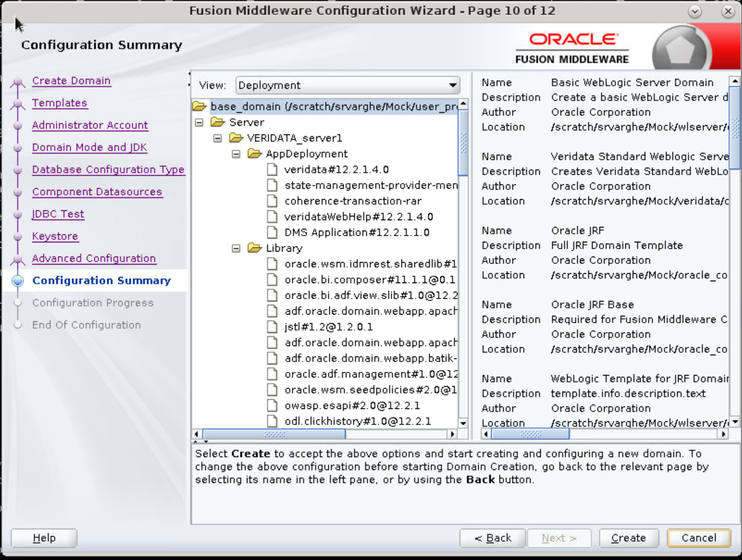742x560 pixels.
Task: Go to Keystore step
Action: pos(55,236)
